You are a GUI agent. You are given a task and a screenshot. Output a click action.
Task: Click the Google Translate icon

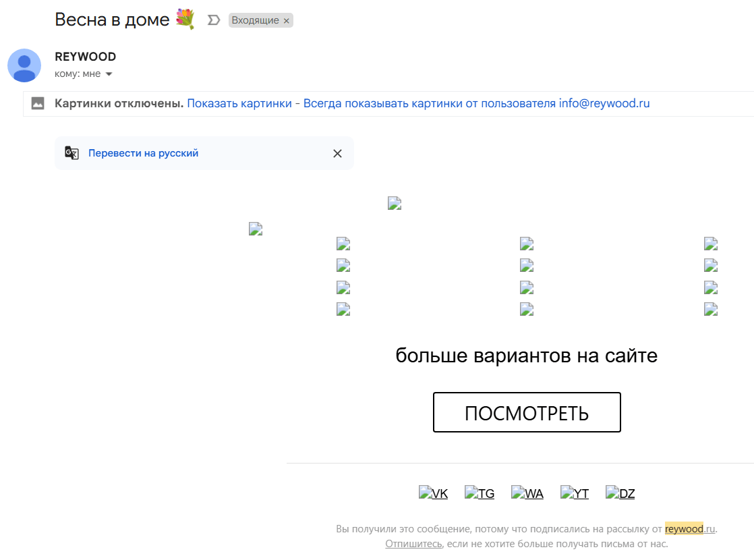[71, 153]
